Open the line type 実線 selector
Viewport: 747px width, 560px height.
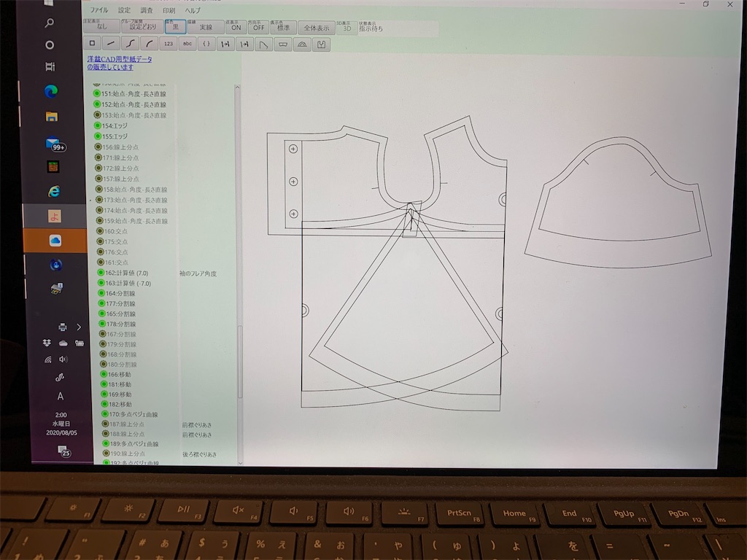205,27
